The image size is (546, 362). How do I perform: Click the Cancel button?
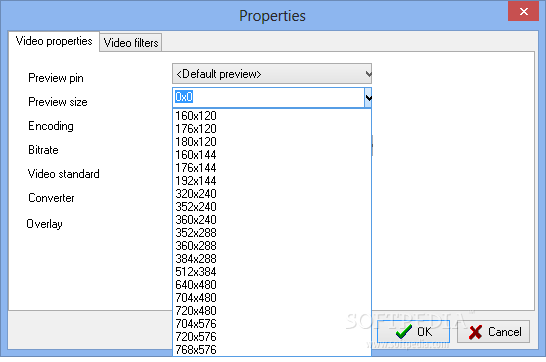click(493, 331)
